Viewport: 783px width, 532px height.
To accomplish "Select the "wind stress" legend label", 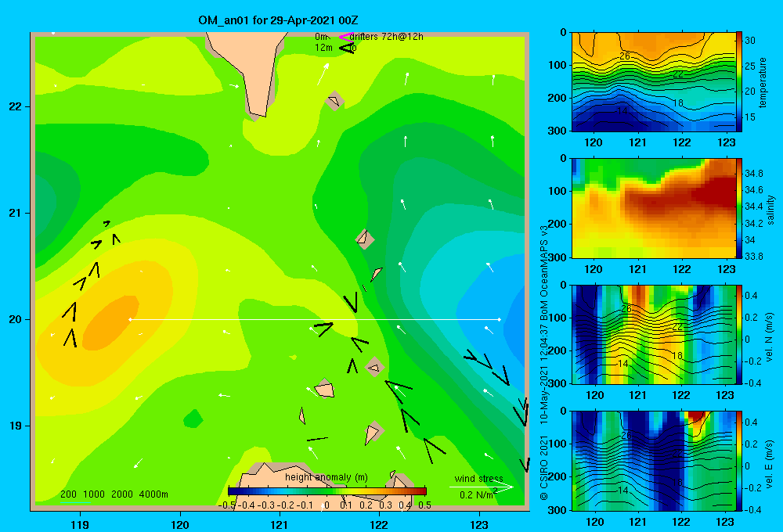I will 479,478.
